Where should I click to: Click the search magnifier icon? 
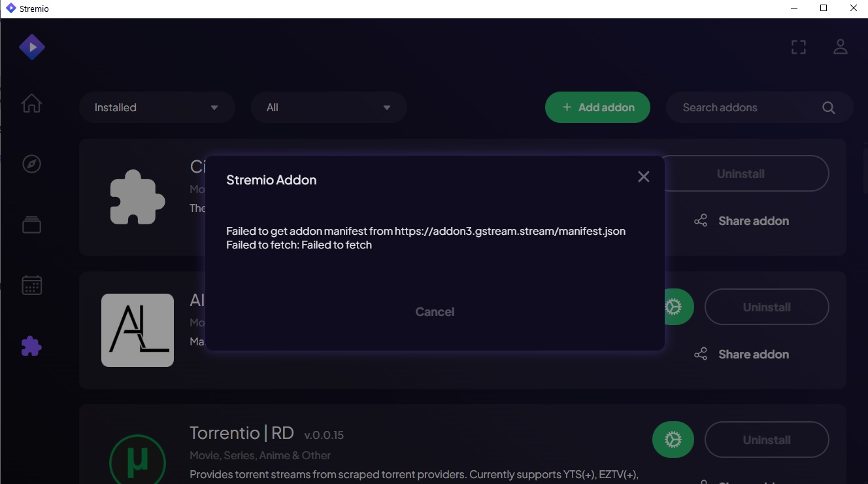click(828, 108)
